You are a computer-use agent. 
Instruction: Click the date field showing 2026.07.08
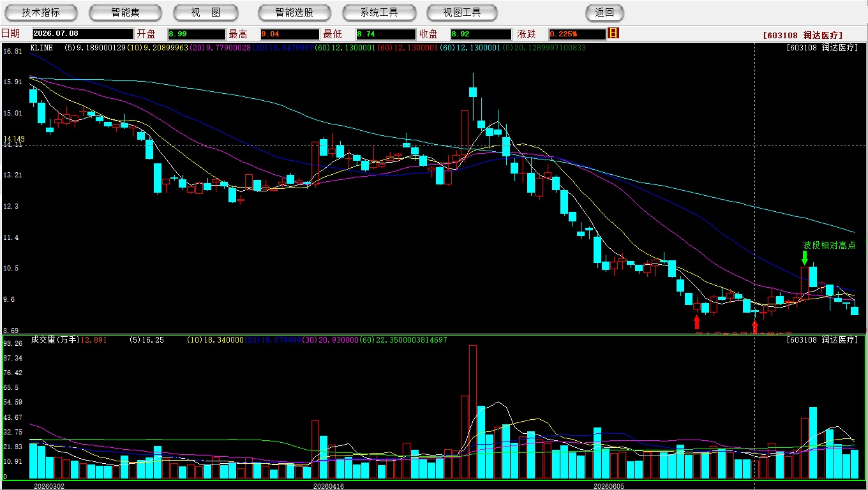point(83,34)
